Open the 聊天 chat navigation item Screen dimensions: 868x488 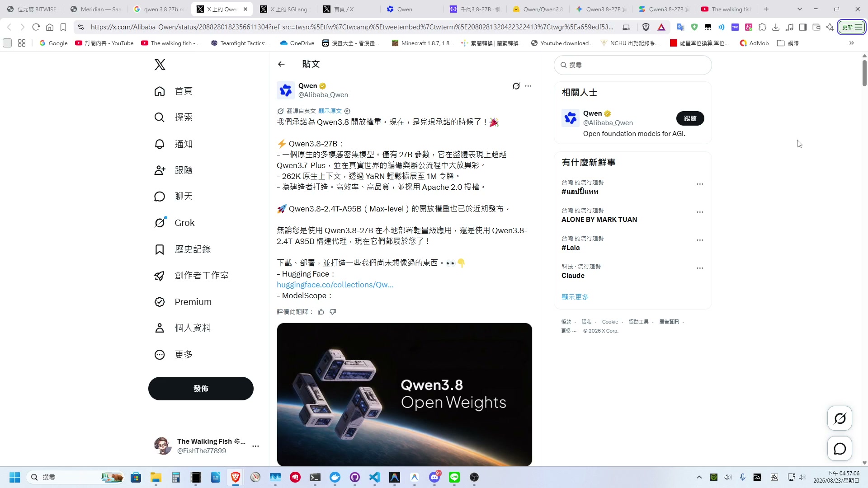[174, 197]
